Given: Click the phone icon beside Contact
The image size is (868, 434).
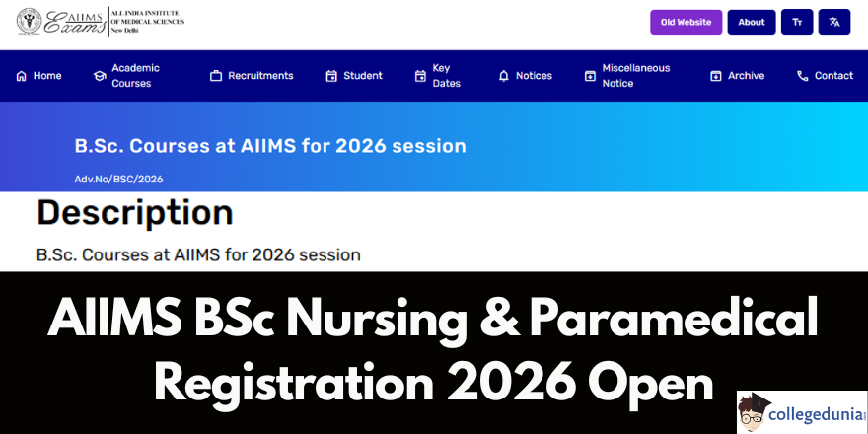Looking at the screenshot, I should tap(802, 76).
